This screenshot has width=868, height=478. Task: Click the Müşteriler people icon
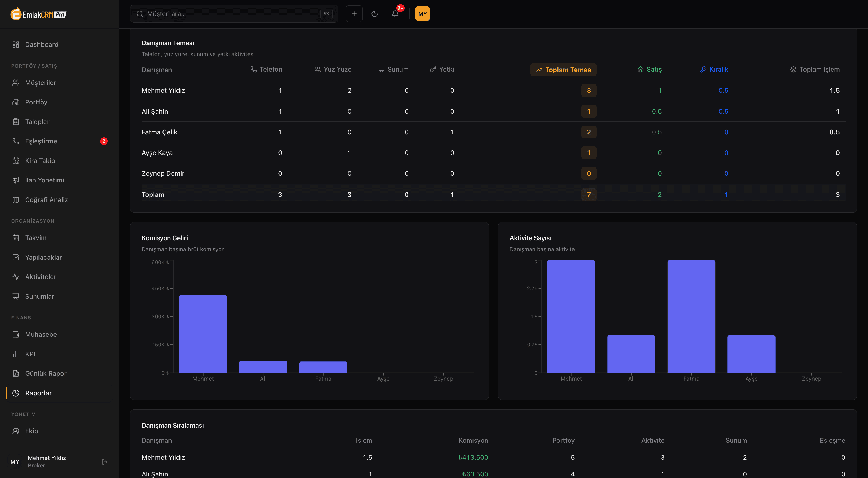pyautogui.click(x=16, y=83)
